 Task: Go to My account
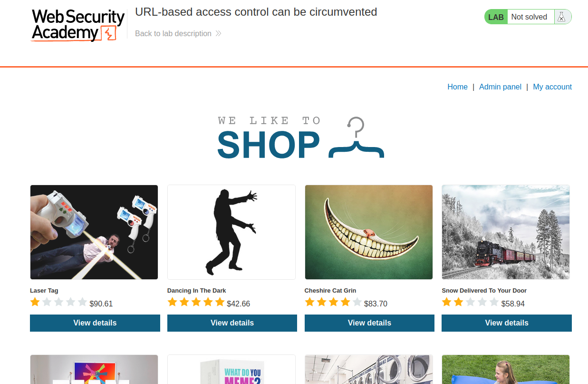(552, 87)
